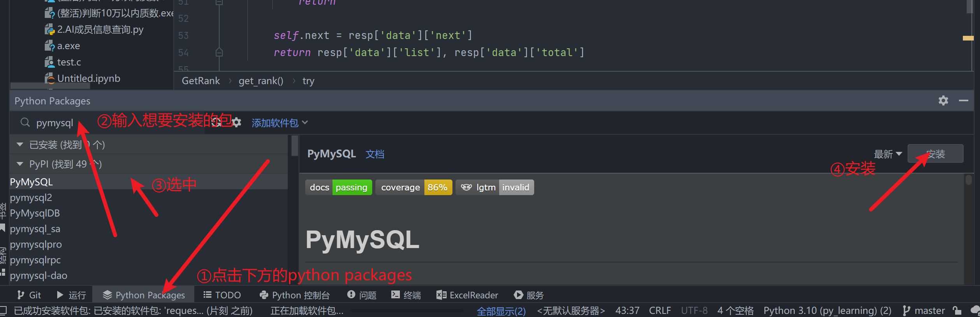The image size is (980, 317).
Task: Click the TODO list icon
Action: click(207, 295)
